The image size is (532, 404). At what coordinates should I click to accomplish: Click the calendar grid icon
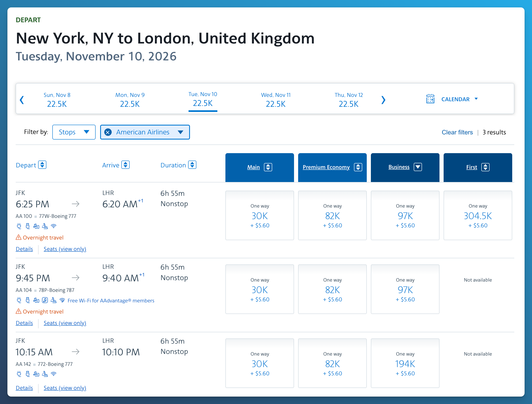430,99
